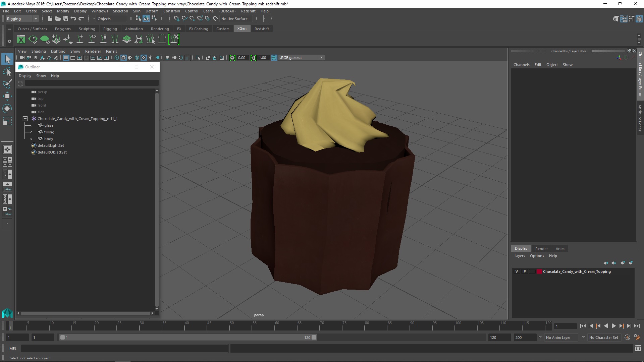Click the Save Scene disk icon
644x362 pixels.
tap(66, 19)
